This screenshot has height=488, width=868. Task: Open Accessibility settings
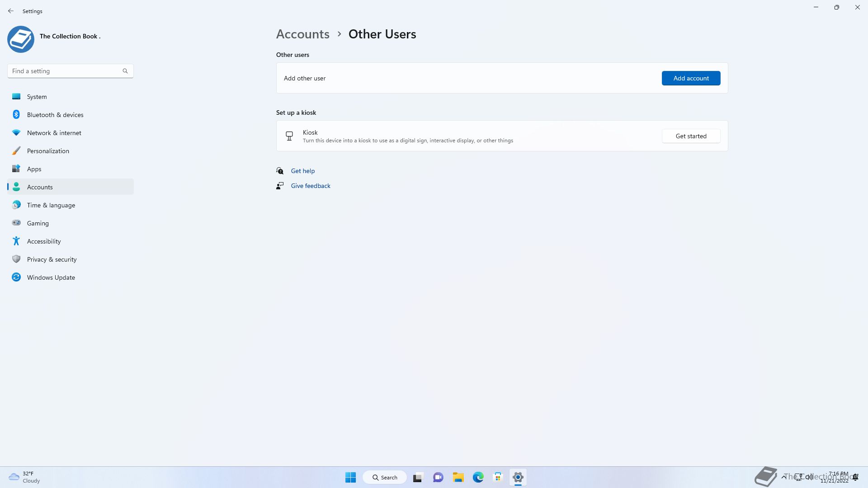click(x=71, y=241)
